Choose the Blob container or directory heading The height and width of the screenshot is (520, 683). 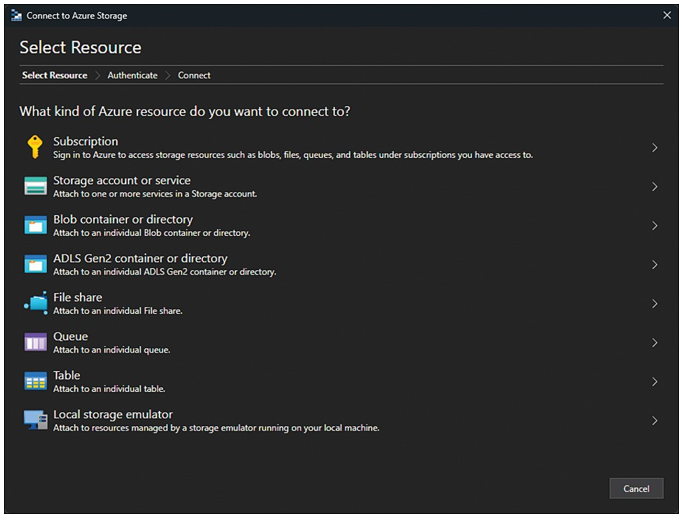123,219
